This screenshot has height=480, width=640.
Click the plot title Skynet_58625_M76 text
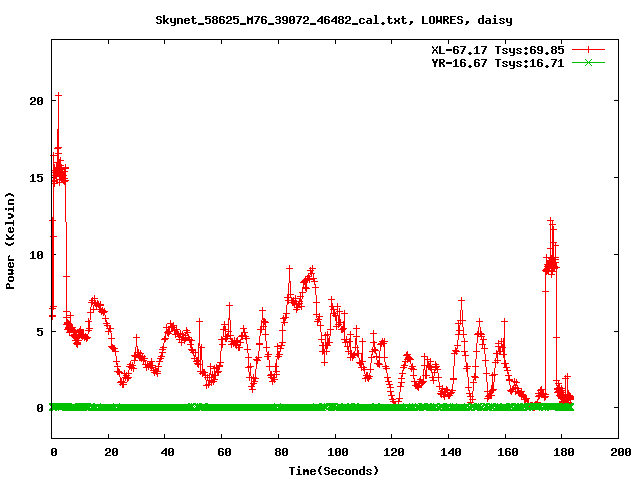334,20
